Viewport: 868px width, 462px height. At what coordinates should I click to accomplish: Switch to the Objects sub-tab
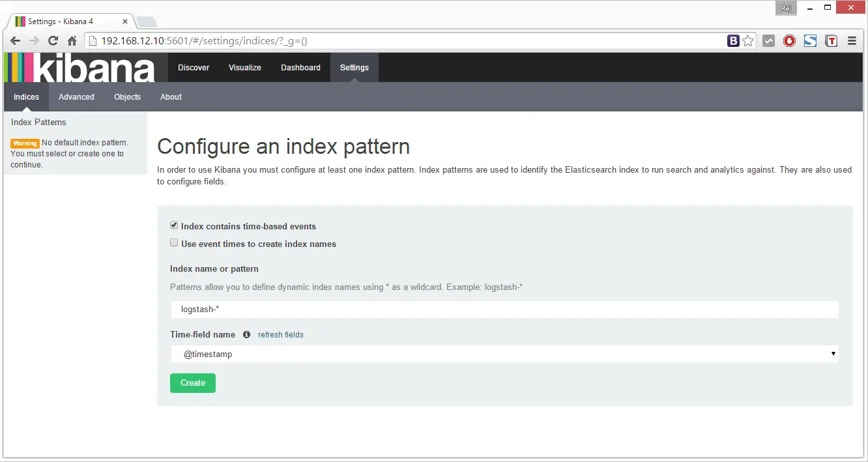click(x=127, y=97)
